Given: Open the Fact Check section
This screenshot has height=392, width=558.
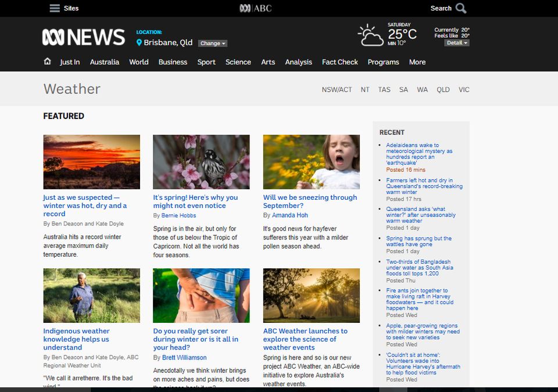Looking at the screenshot, I should (339, 62).
